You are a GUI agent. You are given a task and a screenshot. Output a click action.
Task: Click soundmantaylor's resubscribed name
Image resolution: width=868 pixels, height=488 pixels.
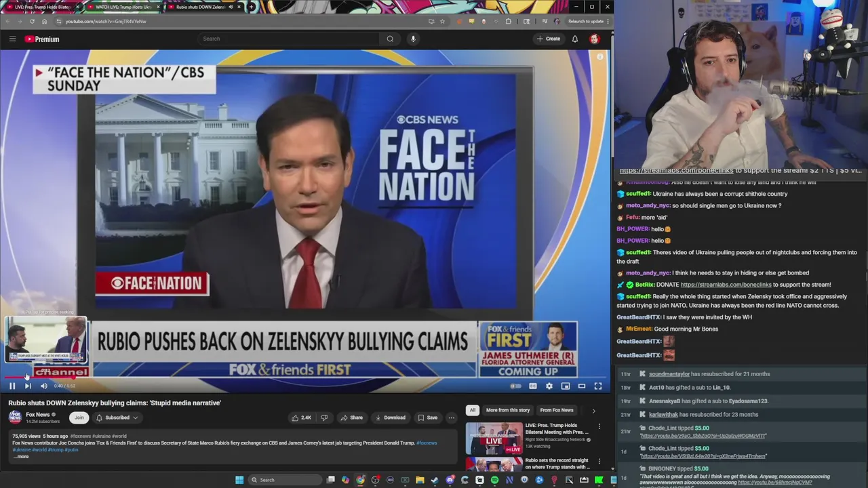pos(669,374)
